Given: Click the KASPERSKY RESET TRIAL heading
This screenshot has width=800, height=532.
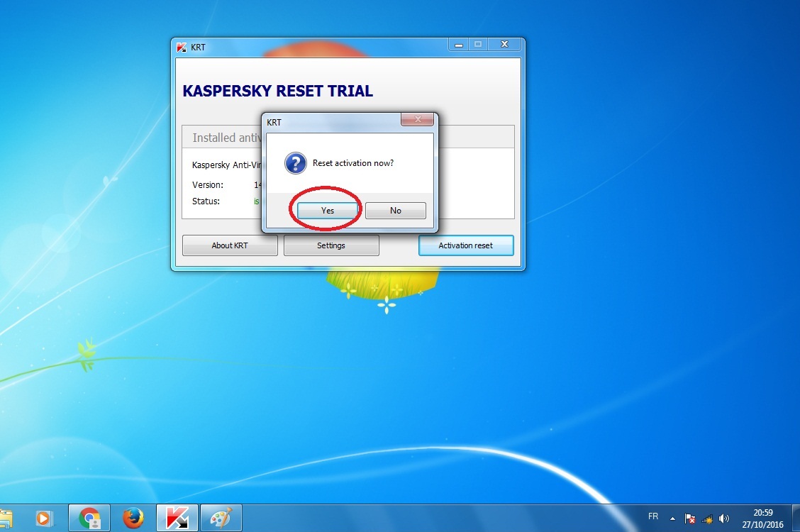Looking at the screenshot, I should point(277,91).
